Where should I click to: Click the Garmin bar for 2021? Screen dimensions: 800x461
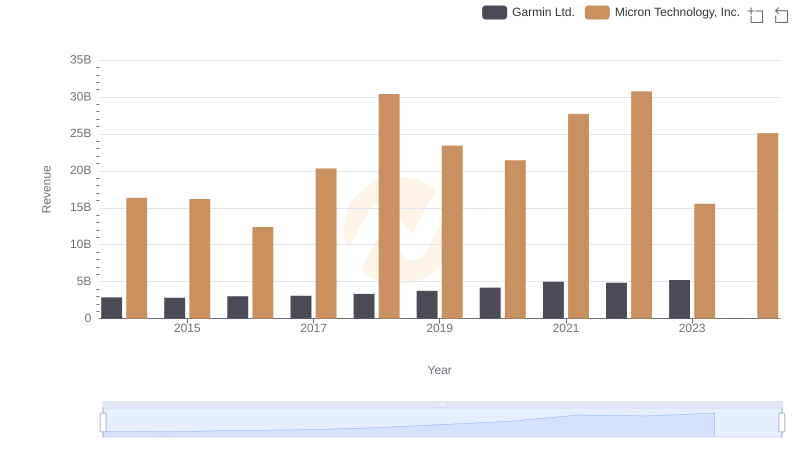[554, 300]
